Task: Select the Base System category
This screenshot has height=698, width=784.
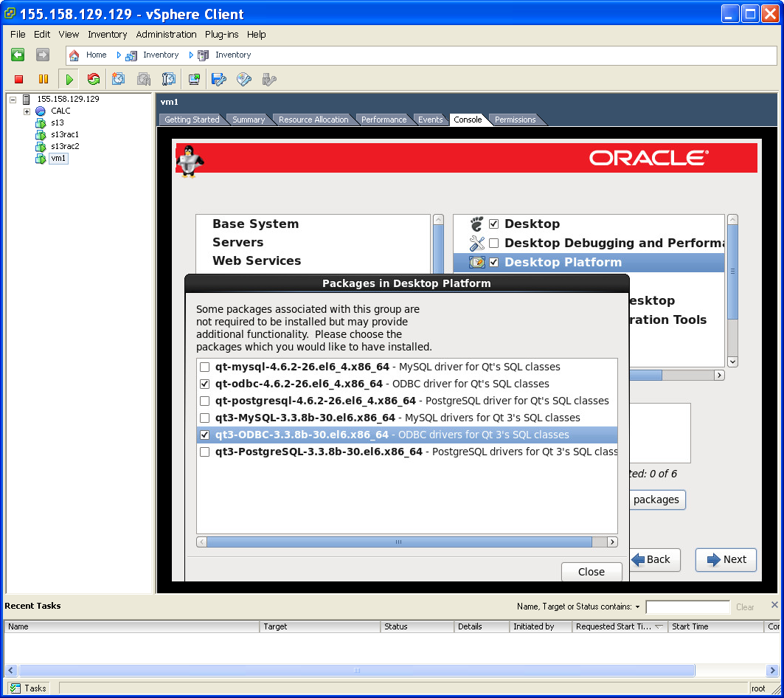Action: [x=255, y=224]
